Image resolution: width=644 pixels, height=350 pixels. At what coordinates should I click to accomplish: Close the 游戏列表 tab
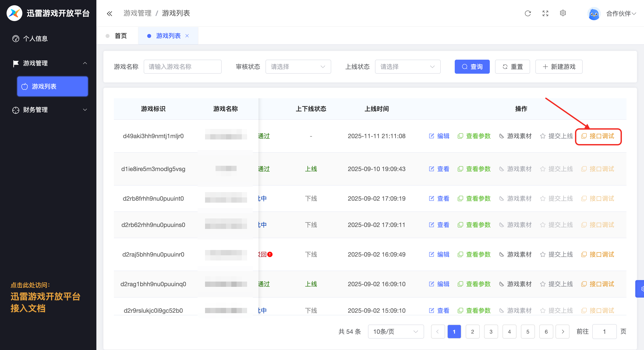click(x=187, y=36)
